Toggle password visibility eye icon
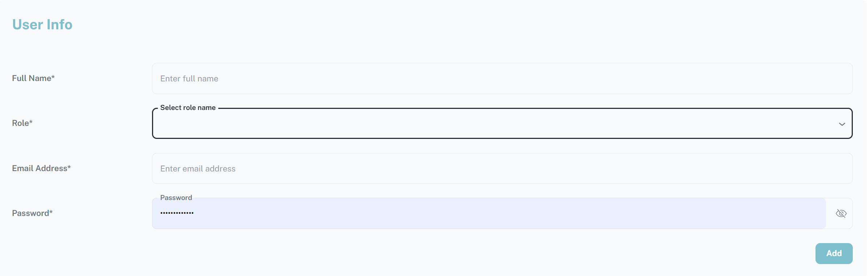The width and height of the screenshot is (868, 276). pyautogui.click(x=841, y=213)
